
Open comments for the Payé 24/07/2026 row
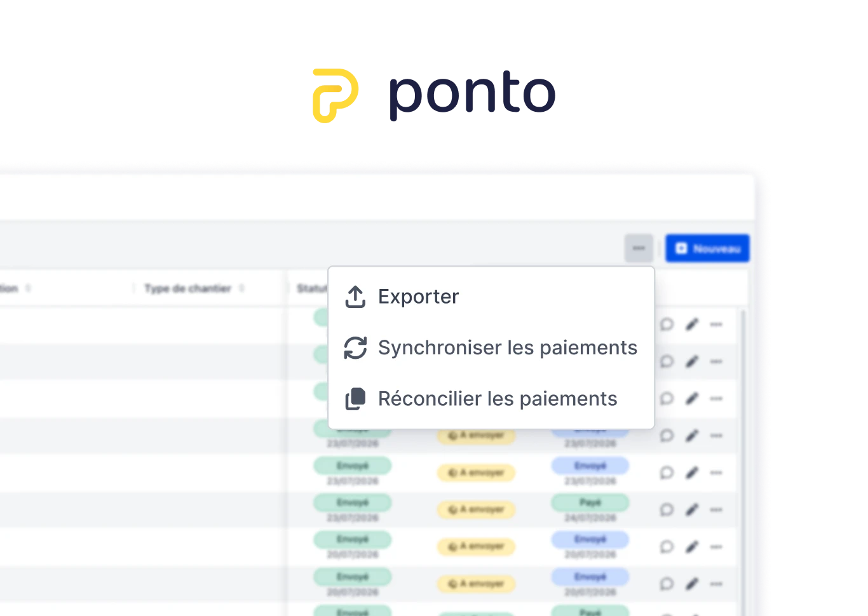point(667,510)
